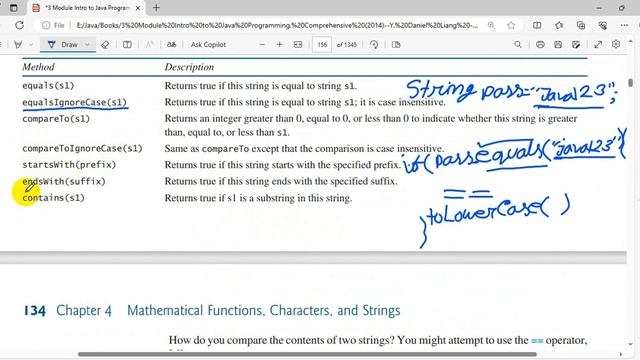
Task: Fit page to width
Action: coord(298,44)
